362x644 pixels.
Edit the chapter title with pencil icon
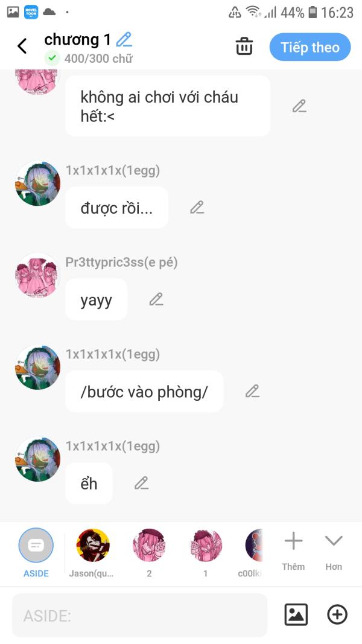pyautogui.click(x=124, y=40)
